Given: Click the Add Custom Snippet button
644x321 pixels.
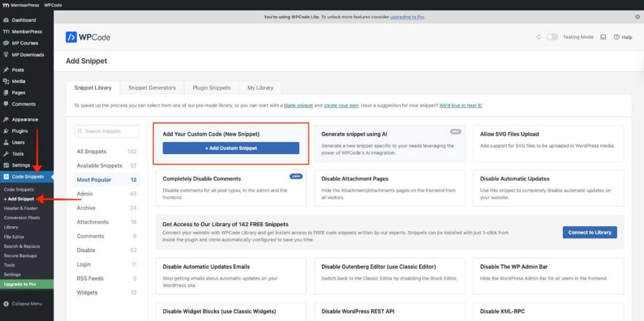Looking at the screenshot, I should pos(231,148).
